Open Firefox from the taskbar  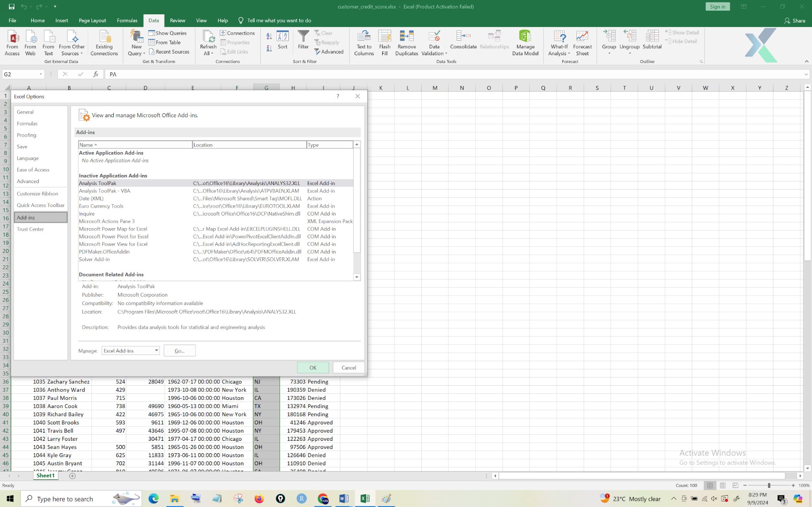pos(259,498)
